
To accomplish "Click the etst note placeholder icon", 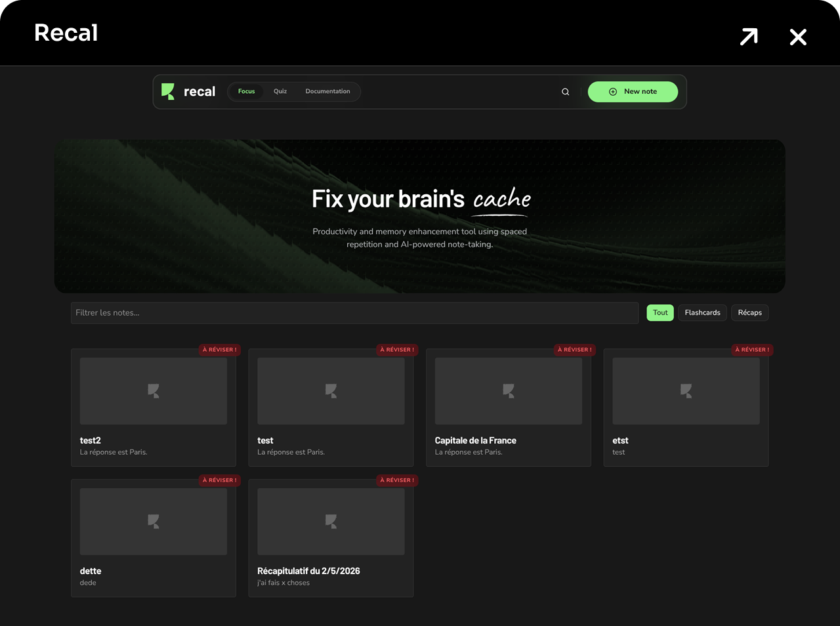I will pyautogui.click(x=686, y=391).
